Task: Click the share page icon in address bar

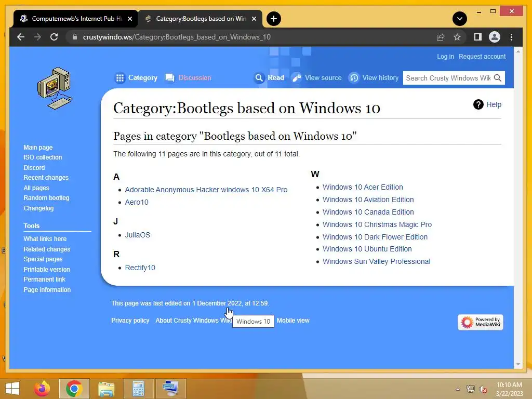Action: click(x=441, y=37)
